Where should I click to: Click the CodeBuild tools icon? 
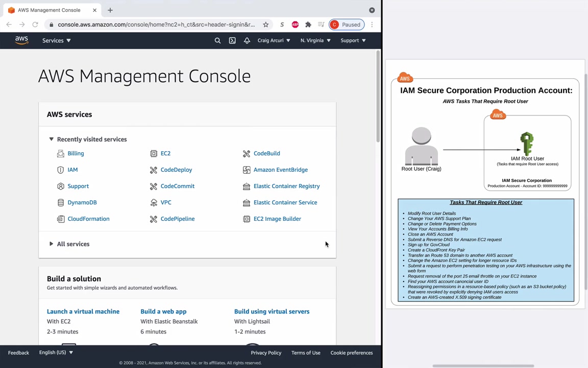(x=247, y=153)
